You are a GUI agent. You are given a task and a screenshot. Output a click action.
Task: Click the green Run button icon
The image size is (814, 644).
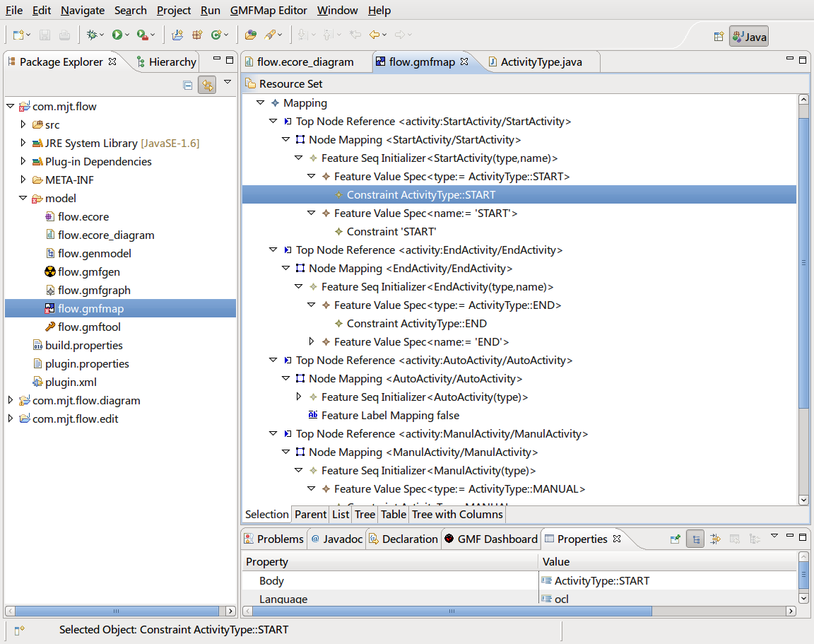click(x=116, y=35)
